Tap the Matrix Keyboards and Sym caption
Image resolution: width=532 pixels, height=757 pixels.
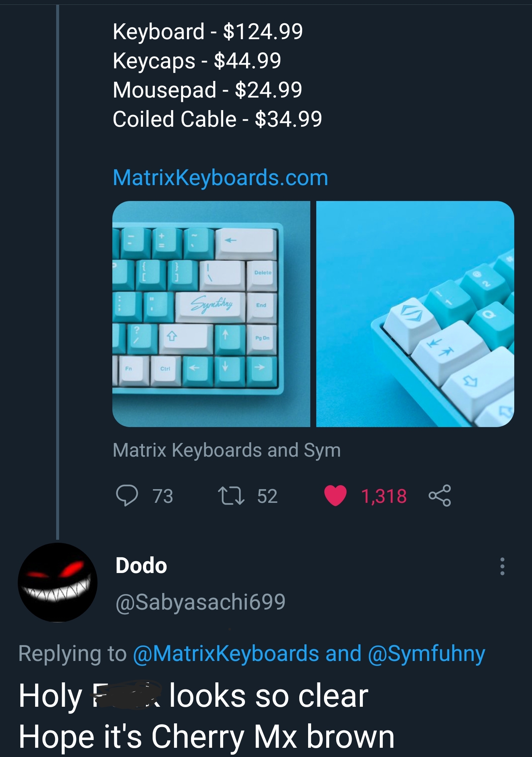227,450
